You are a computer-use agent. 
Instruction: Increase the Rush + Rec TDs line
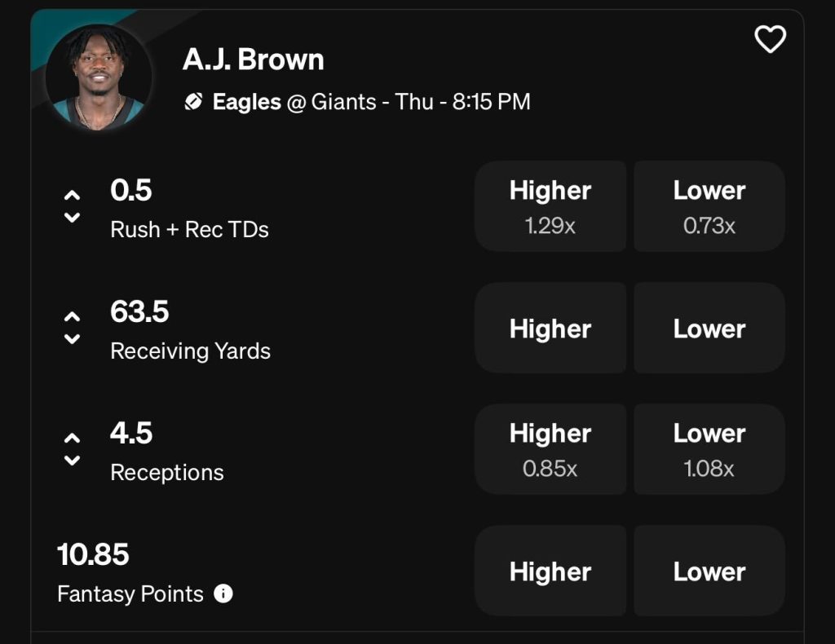[73, 195]
